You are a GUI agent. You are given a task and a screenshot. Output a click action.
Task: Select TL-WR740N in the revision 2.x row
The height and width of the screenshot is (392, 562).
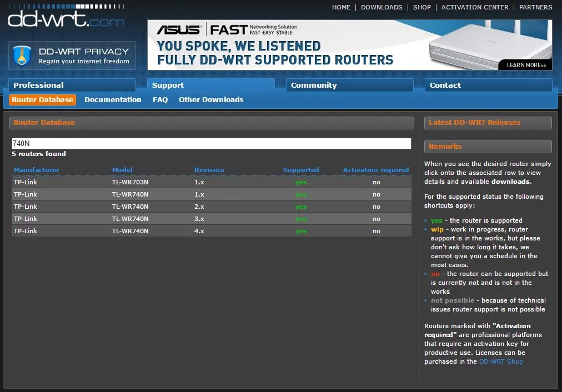coord(130,207)
